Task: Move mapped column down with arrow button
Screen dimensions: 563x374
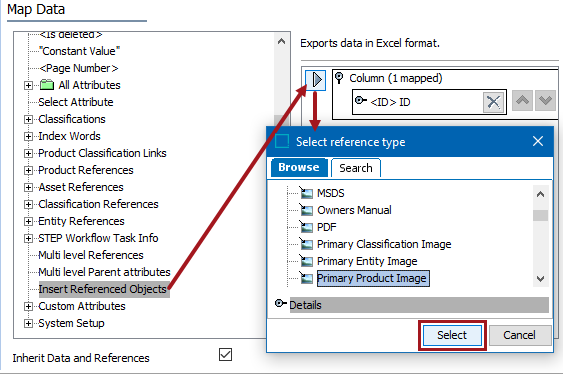Action: point(545,100)
